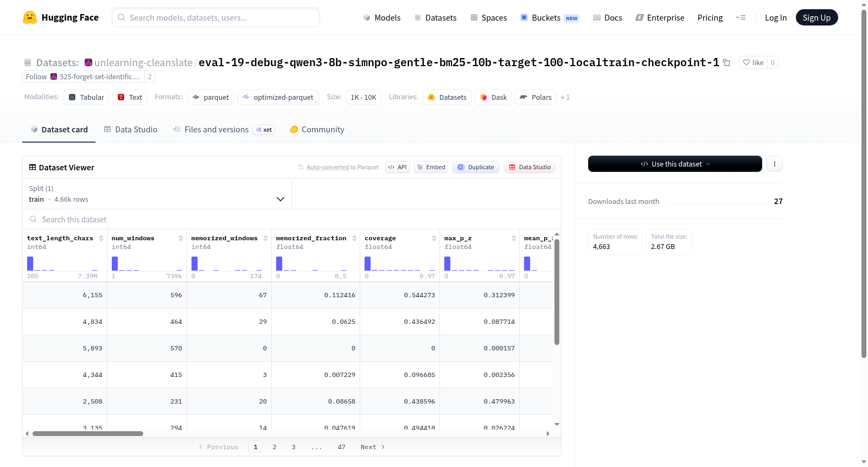Click the Datasets library tag

[447, 97]
